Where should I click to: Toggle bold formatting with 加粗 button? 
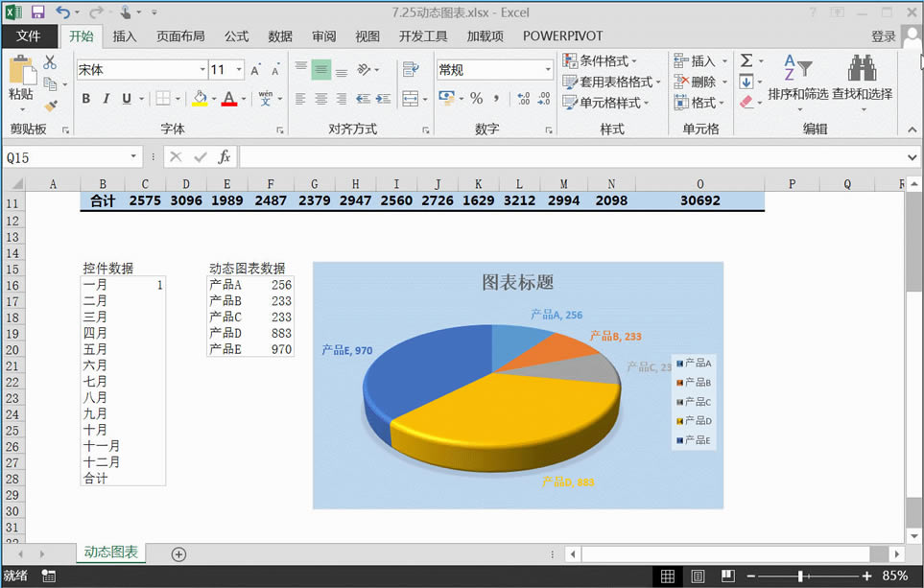point(85,99)
